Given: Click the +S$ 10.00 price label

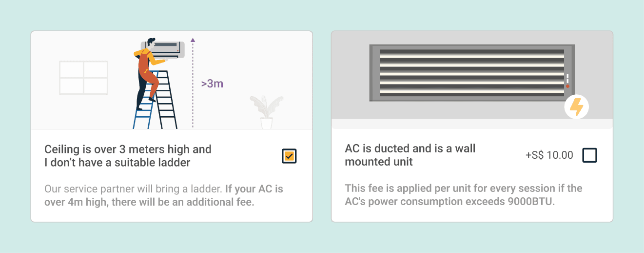Looking at the screenshot, I should click(549, 155).
